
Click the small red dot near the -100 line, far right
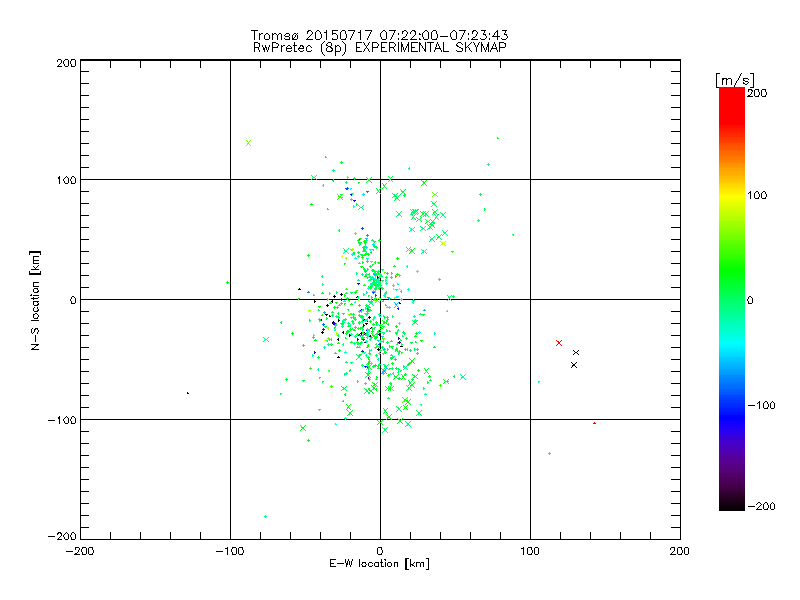coord(594,423)
